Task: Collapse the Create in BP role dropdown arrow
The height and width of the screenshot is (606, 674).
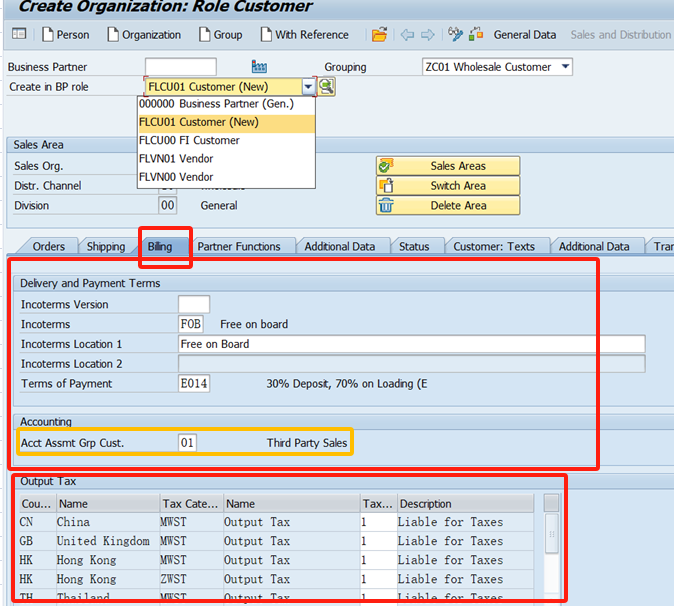Action: [x=308, y=87]
